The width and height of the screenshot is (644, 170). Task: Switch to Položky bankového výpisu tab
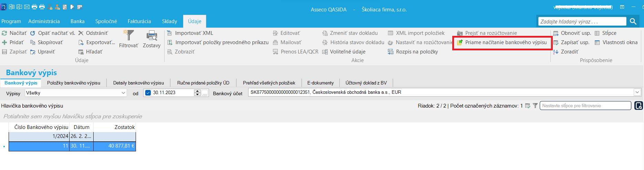[74, 83]
